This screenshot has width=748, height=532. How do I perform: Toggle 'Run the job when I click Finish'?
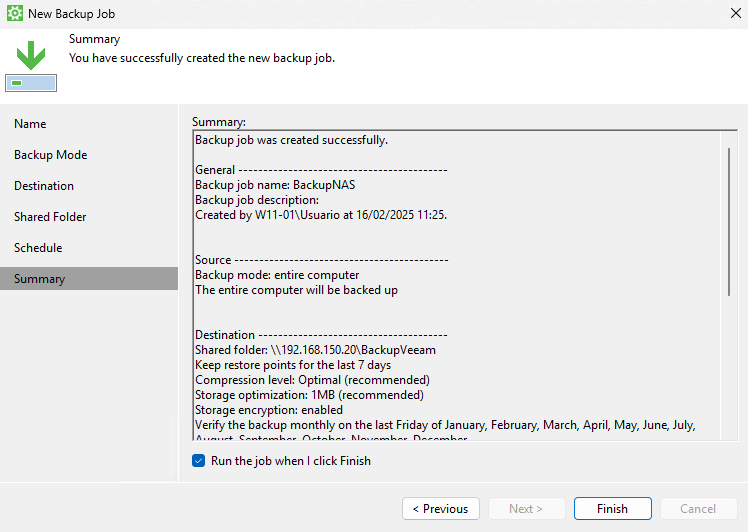click(198, 461)
